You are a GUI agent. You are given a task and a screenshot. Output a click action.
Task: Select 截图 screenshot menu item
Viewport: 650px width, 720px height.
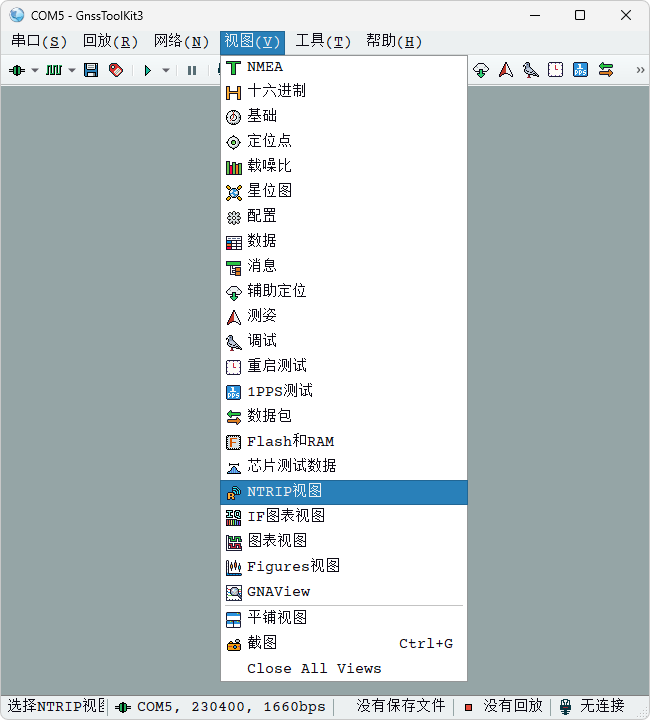pyautogui.click(x=344, y=644)
